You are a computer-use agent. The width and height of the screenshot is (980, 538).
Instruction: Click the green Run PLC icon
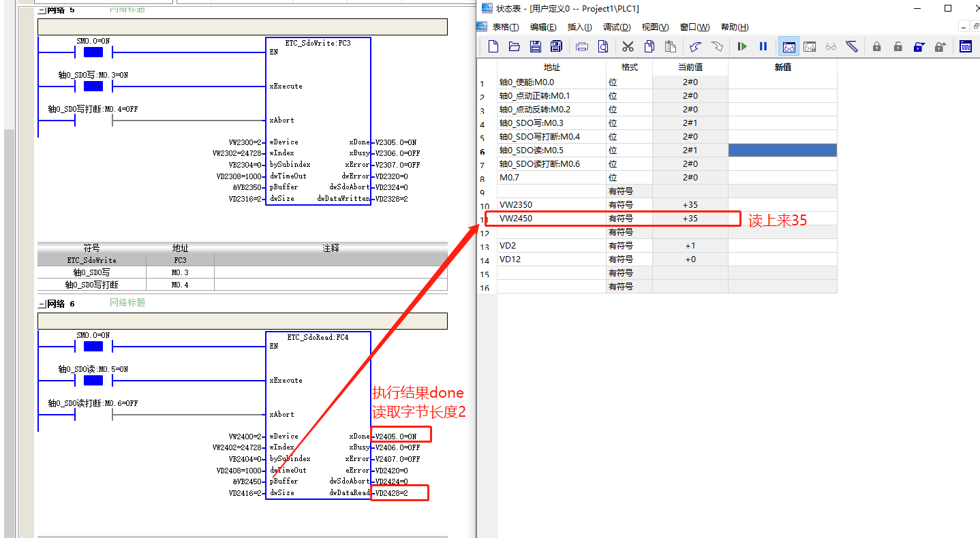point(742,46)
